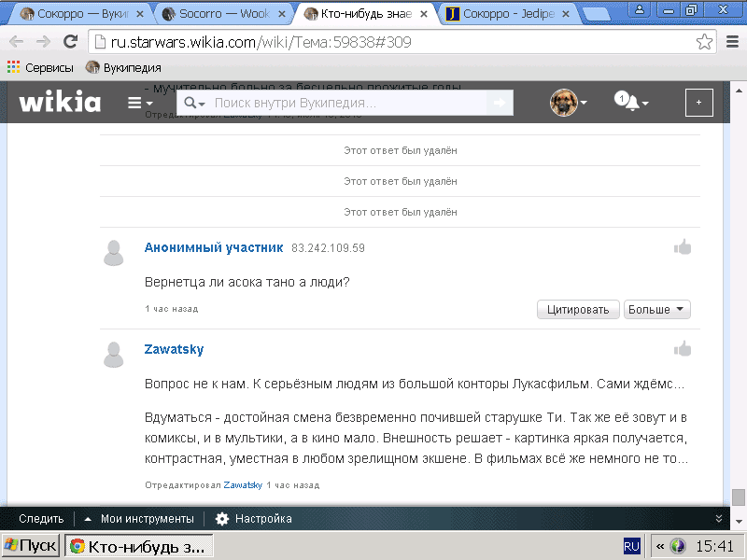
Task: Click the page scrollbar thumb
Action: click(x=739, y=497)
